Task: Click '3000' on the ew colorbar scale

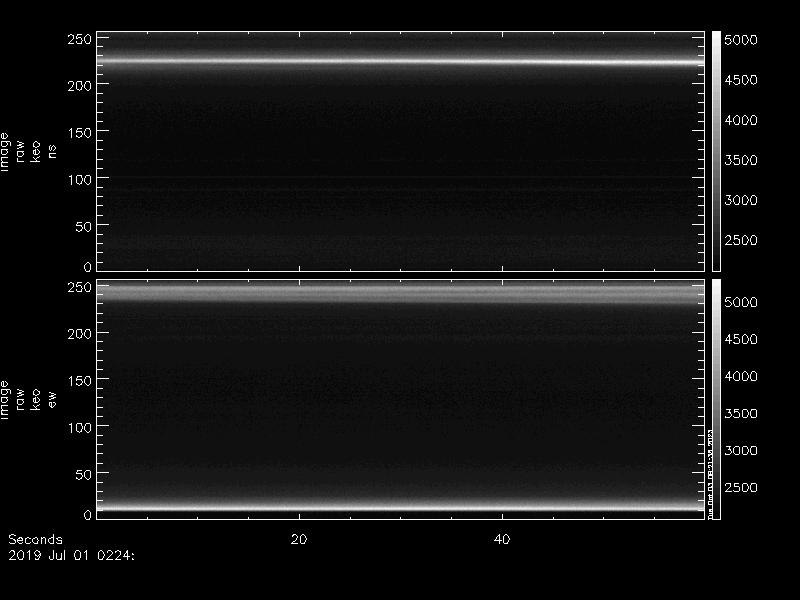Action: pos(741,451)
